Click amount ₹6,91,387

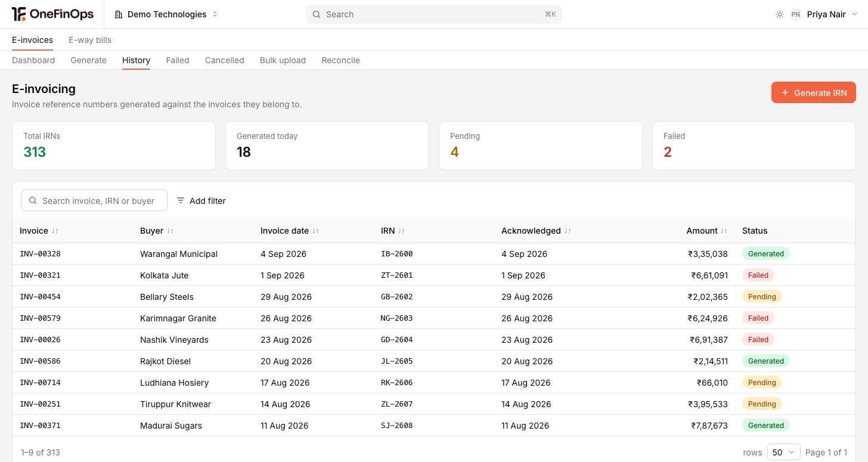[708, 340]
